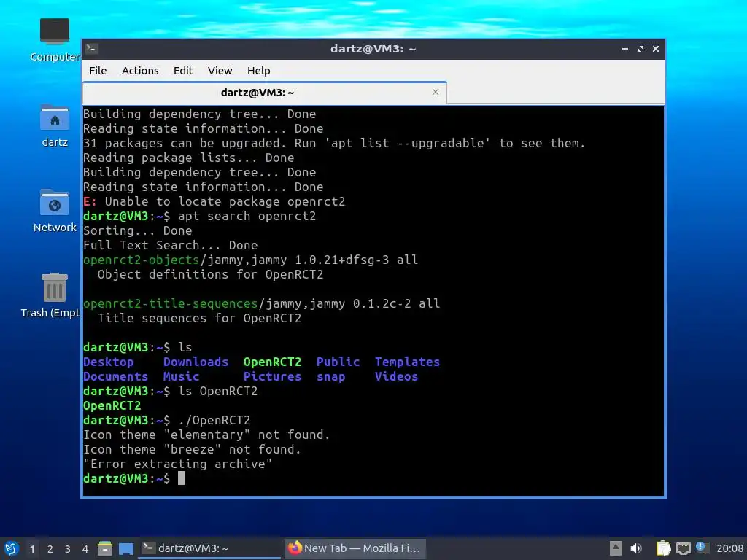Switch to workspace 1 in the pager
747x560 pixels.
[x=32, y=549]
